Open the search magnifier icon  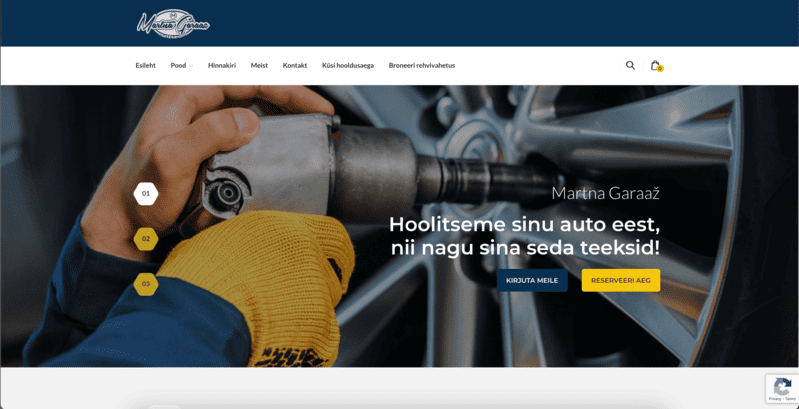pos(630,65)
